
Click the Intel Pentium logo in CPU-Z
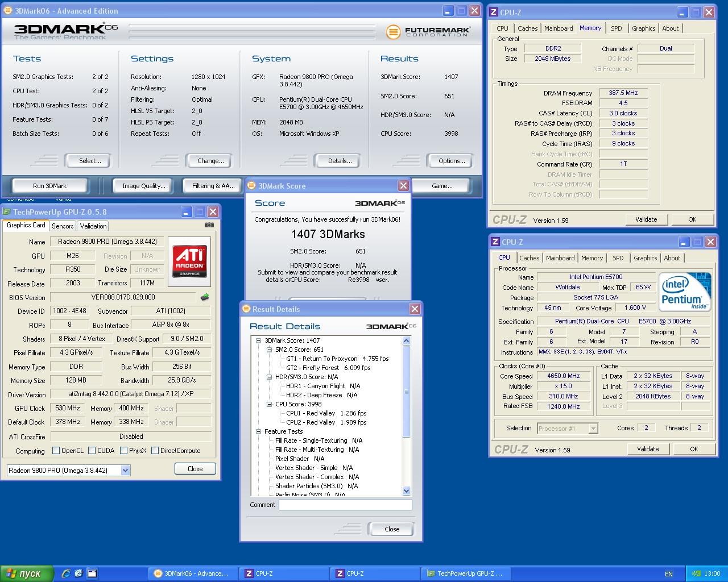click(x=685, y=292)
